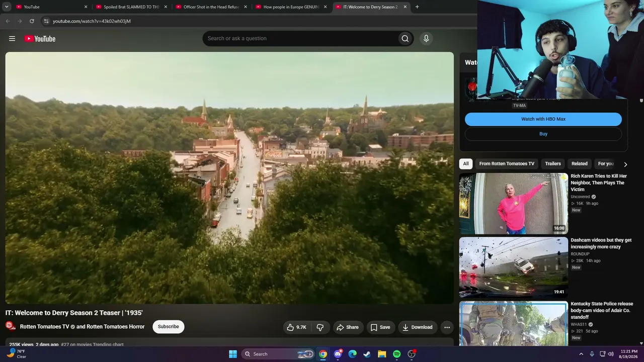Image resolution: width=644 pixels, height=362 pixels.
Task: Share the video
Action: [348, 327]
